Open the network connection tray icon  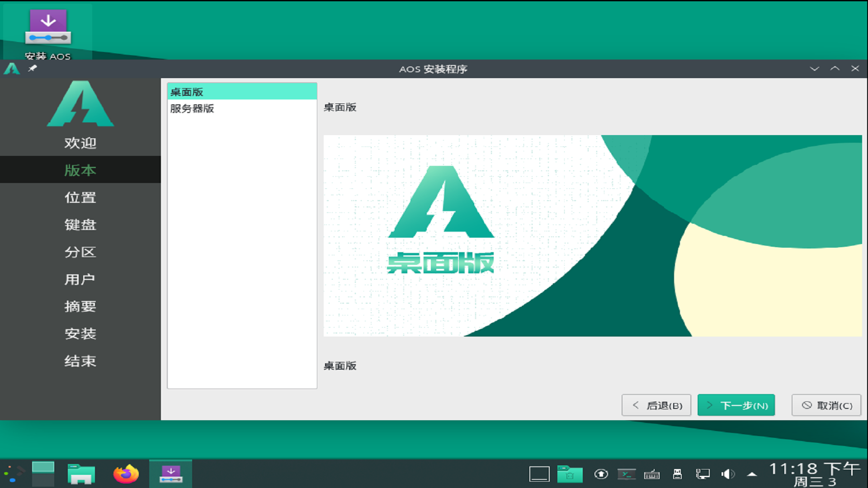[x=702, y=474]
